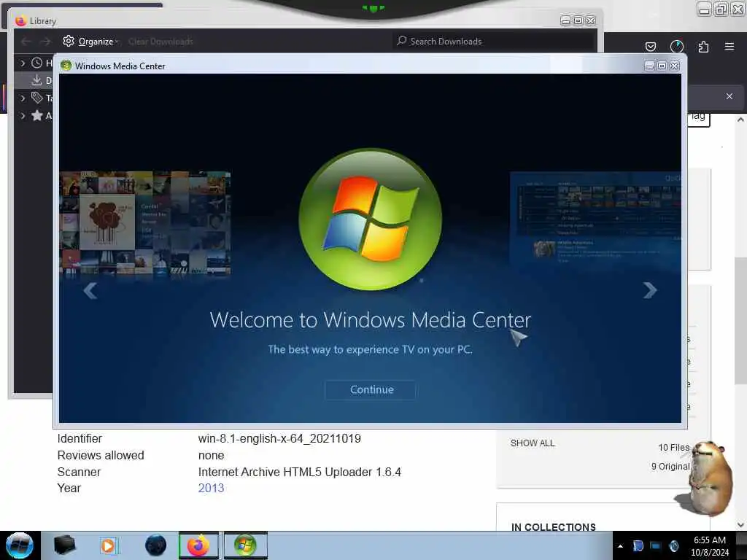Viewport: 747px width, 560px height.
Task: Click the Firefox icon in Library title bar
Action: pyautogui.click(x=20, y=21)
